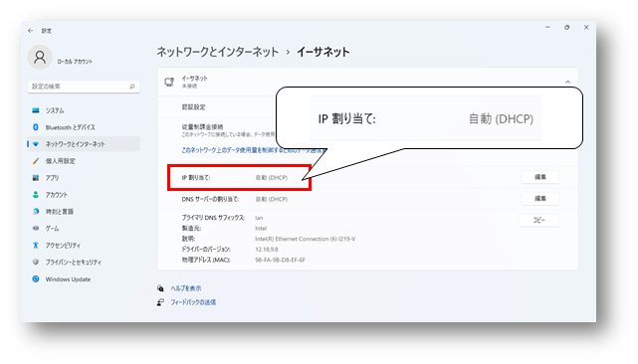Image resolution: width=638 pixels, height=364 pixels.
Task: Click the イーサネット page title
Action: pyautogui.click(x=323, y=52)
